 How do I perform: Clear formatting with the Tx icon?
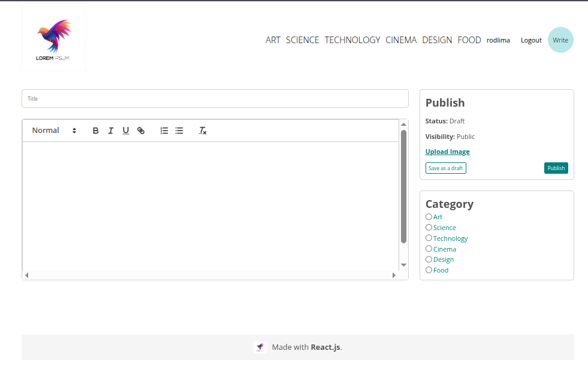click(x=203, y=131)
